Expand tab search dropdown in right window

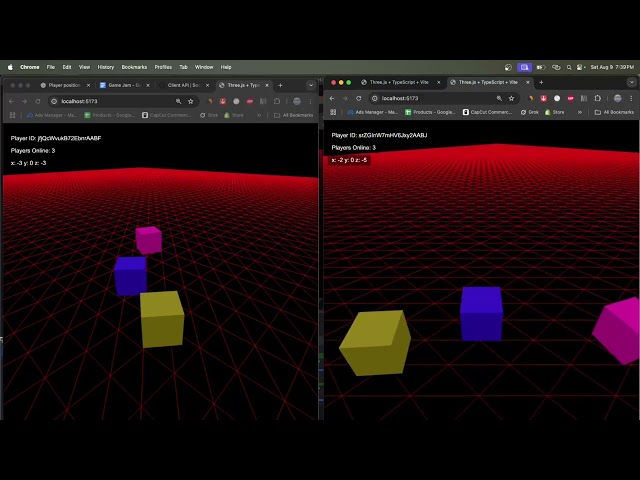point(632,82)
